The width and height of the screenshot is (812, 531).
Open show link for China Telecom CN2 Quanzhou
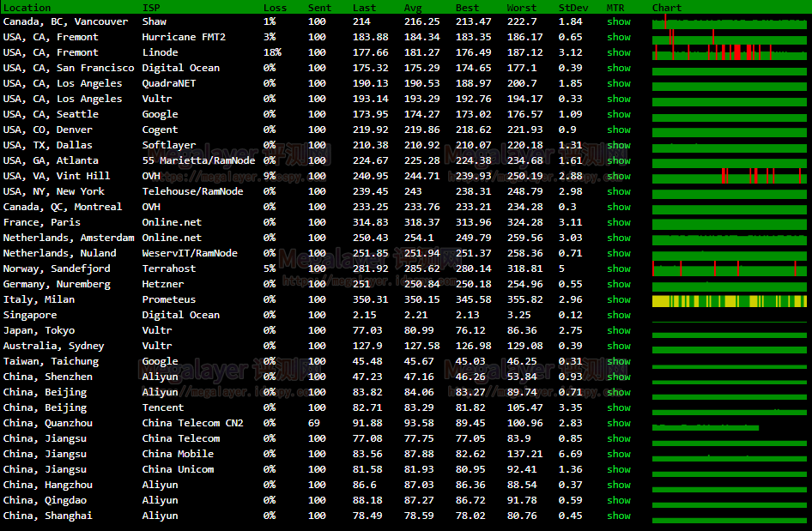pyautogui.click(x=619, y=424)
